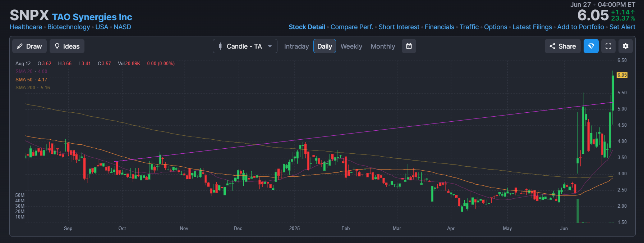Image resolution: width=644 pixels, height=243 pixels.
Task: Open the Short Interest tab
Action: (399, 27)
